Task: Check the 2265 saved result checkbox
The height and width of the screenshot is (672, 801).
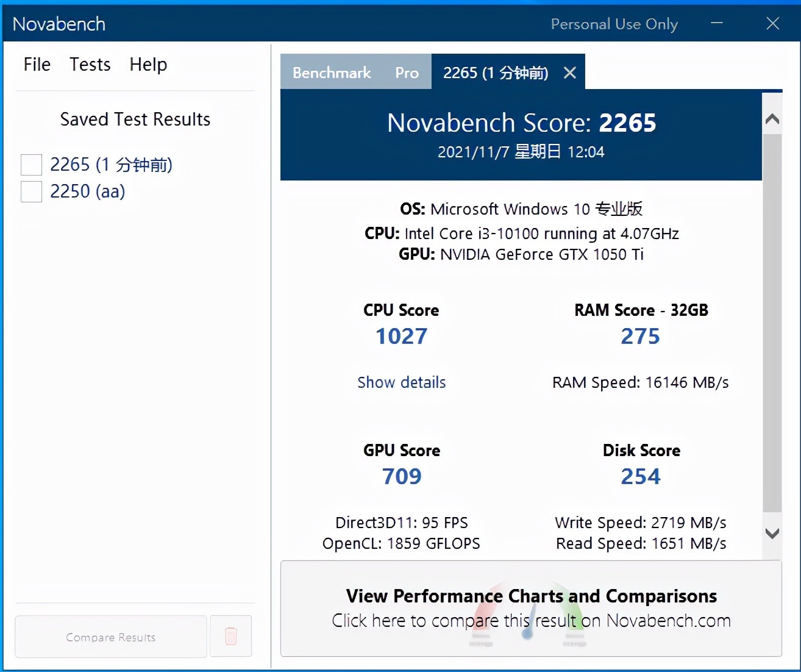Action: point(32,165)
